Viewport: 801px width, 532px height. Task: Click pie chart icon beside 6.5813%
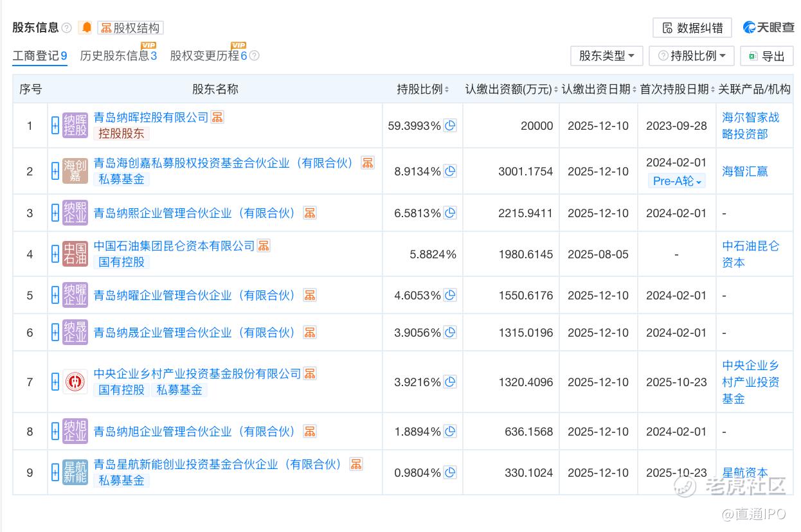click(x=450, y=213)
